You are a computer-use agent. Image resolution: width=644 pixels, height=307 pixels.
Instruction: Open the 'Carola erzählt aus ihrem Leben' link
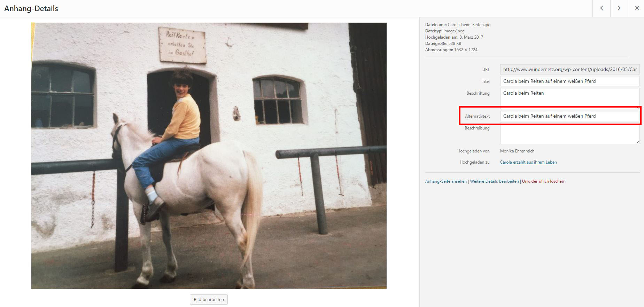pyautogui.click(x=528, y=162)
